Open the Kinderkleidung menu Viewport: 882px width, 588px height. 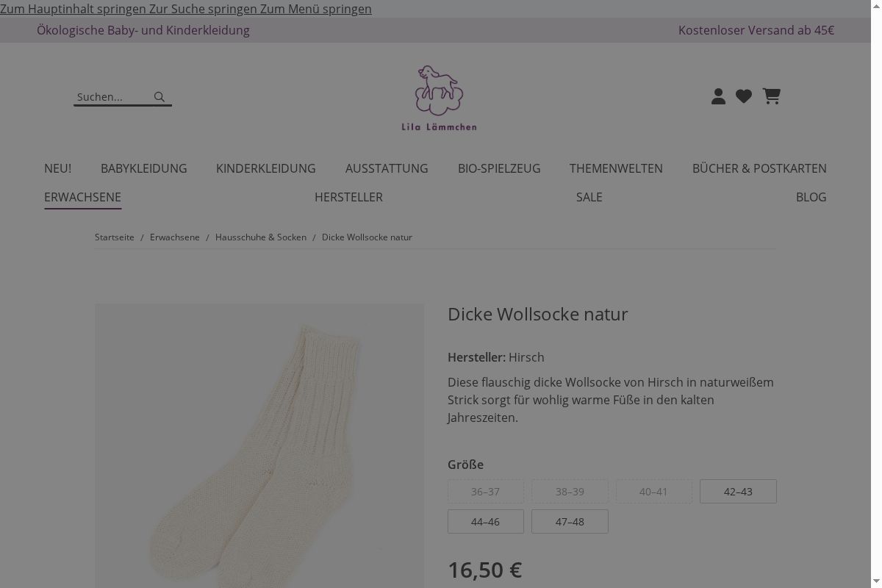[x=266, y=168]
